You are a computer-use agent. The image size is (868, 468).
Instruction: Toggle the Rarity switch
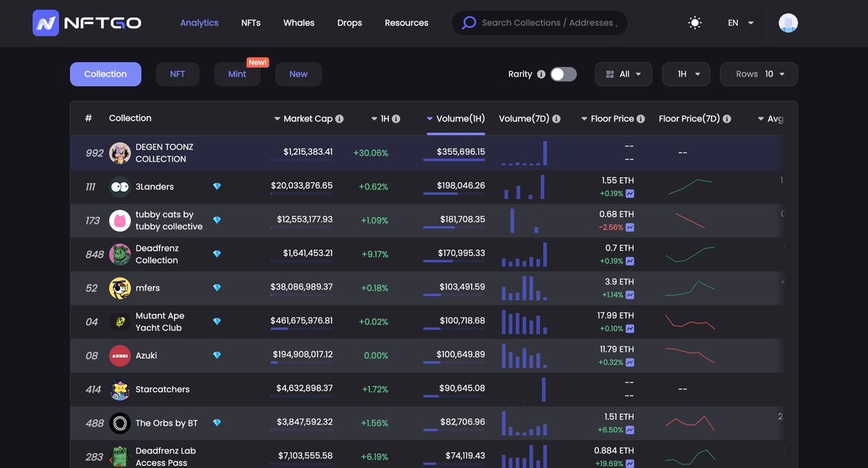coord(563,75)
